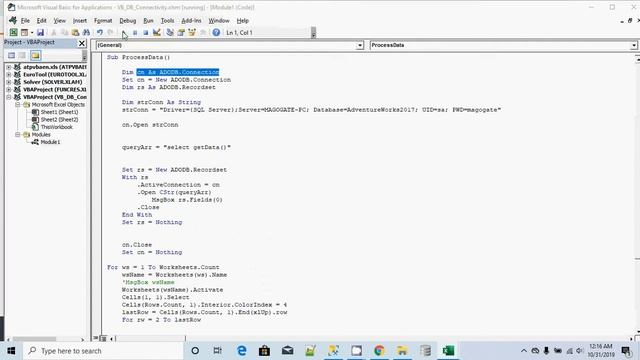The height and width of the screenshot is (360, 640).
Task: Open Microsoft Edge from the taskbar
Action: click(242, 351)
